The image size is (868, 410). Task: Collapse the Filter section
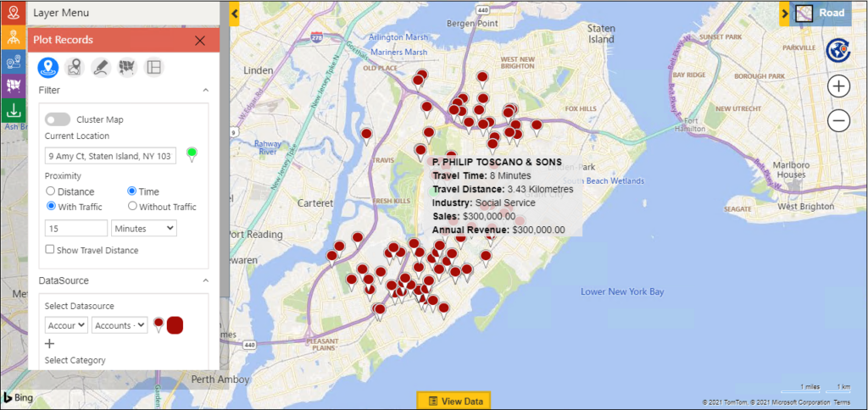pyautogui.click(x=204, y=90)
